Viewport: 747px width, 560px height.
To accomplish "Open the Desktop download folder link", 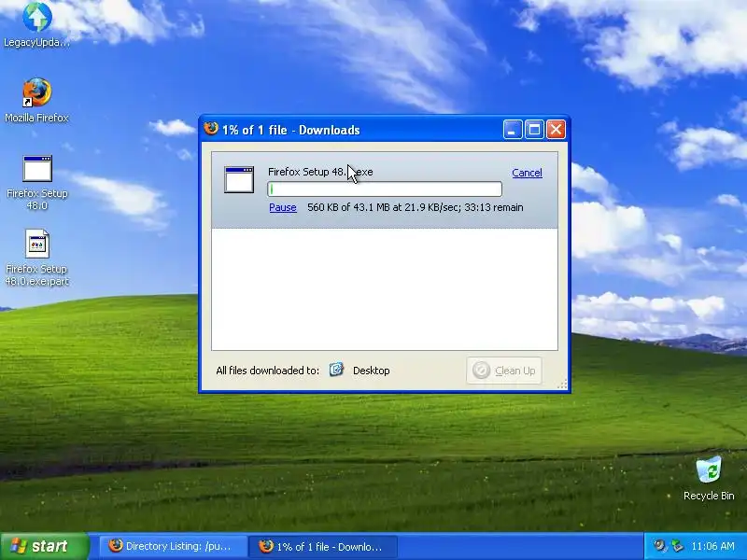I will (371, 371).
